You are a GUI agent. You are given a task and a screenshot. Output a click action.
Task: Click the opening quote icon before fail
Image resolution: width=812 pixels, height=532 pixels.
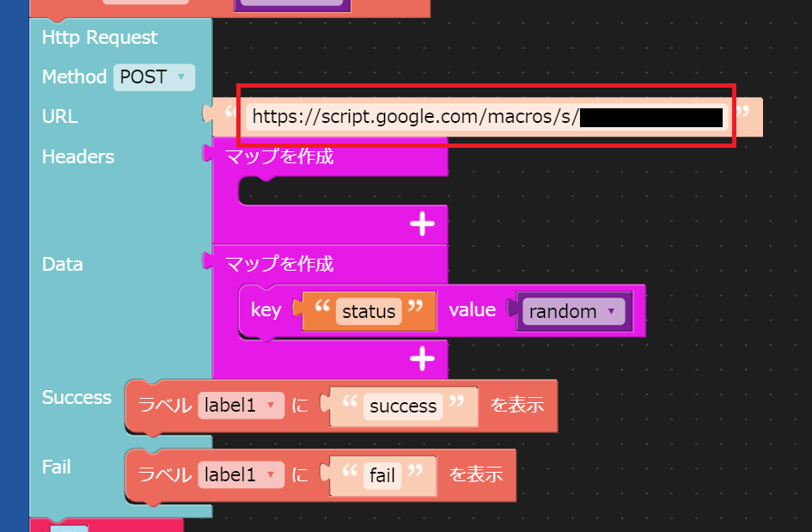[348, 471]
